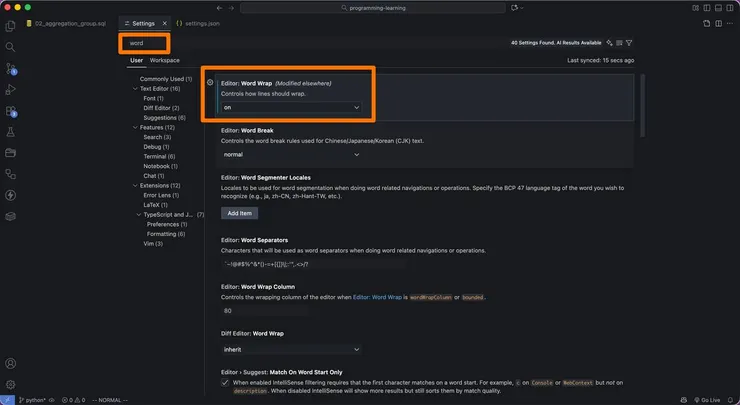Click the settings list vertical scrollbar
Viewport: 740px width, 405px height.
[x=642, y=105]
